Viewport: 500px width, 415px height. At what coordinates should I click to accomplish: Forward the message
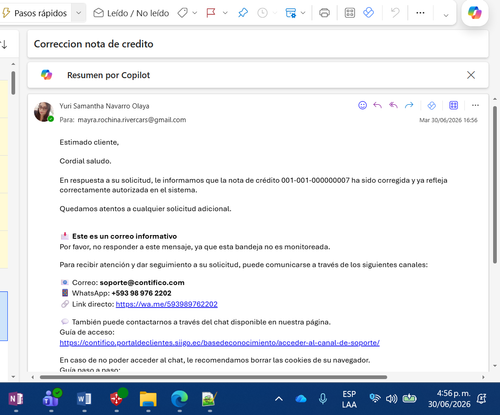click(x=409, y=105)
